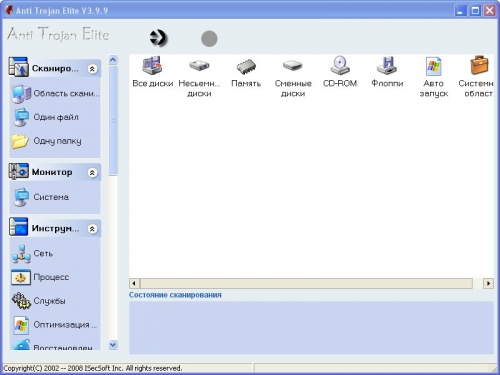Click the Состояние сканирования label
500x375 pixels.
(175, 295)
